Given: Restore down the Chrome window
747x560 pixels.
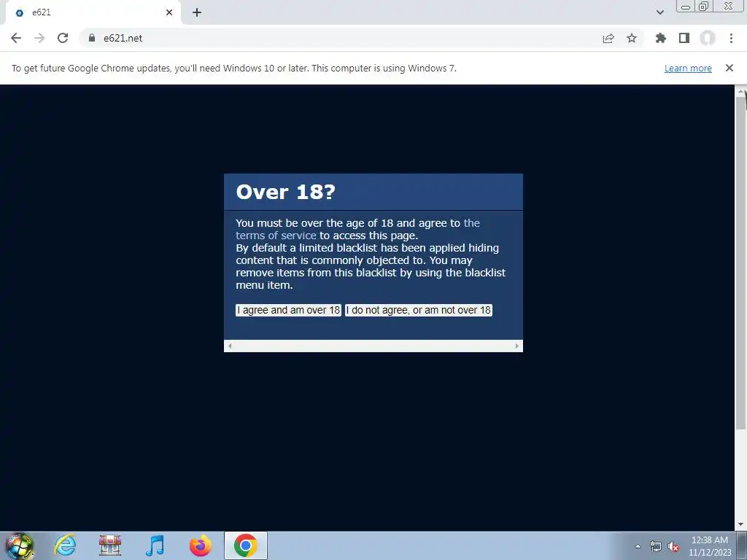Looking at the screenshot, I should point(704,7).
